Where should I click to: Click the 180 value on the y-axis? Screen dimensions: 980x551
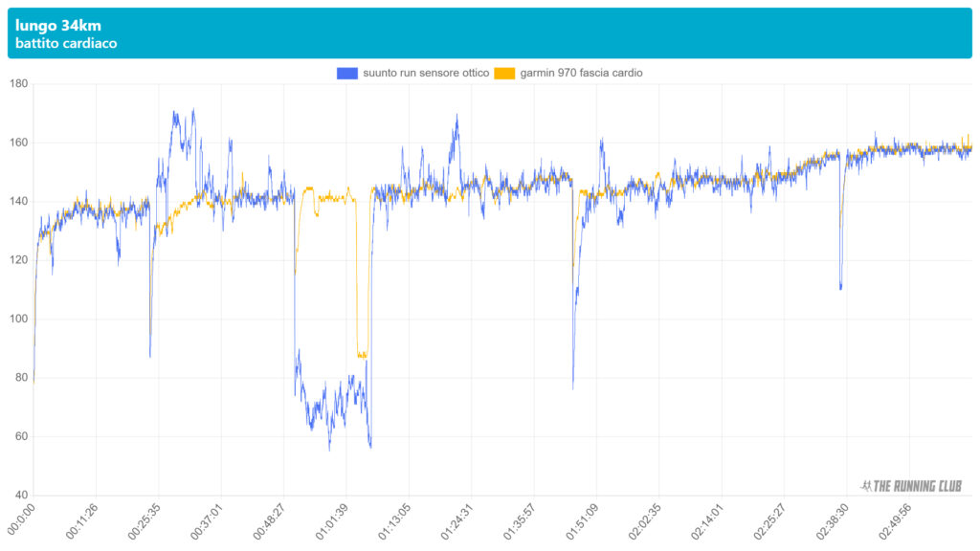click(17, 84)
